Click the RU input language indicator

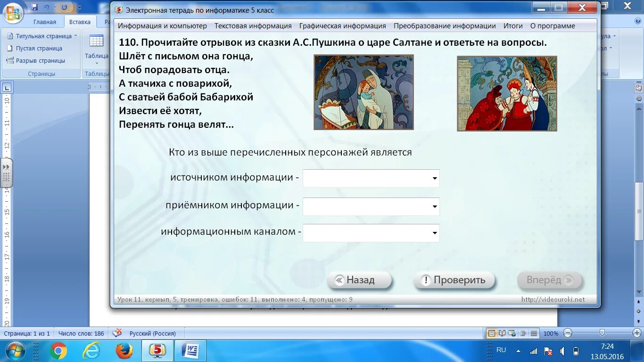point(501,350)
